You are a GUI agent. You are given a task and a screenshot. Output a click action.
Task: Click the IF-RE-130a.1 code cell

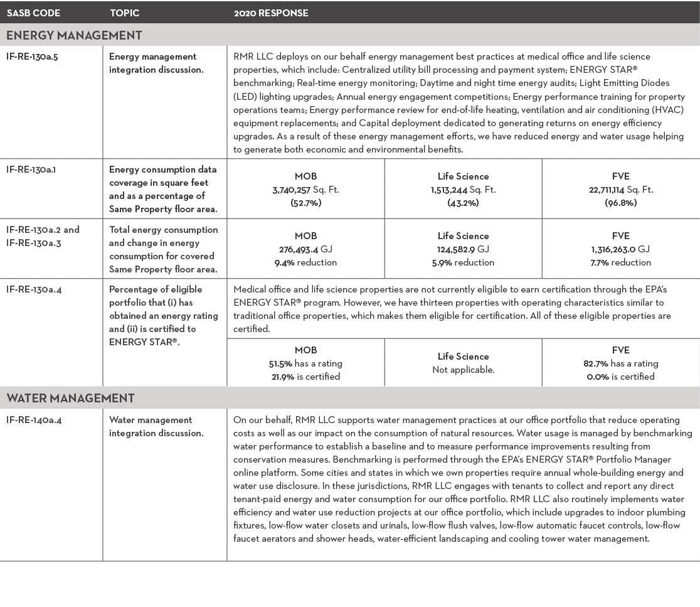31,169
